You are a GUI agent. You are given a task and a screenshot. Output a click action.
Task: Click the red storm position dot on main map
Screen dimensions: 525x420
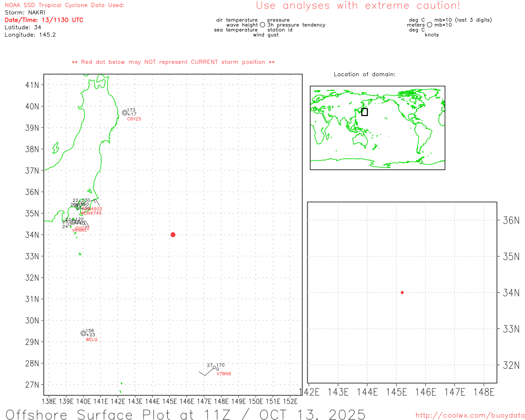pyautogui.click(x=173, y=235)
